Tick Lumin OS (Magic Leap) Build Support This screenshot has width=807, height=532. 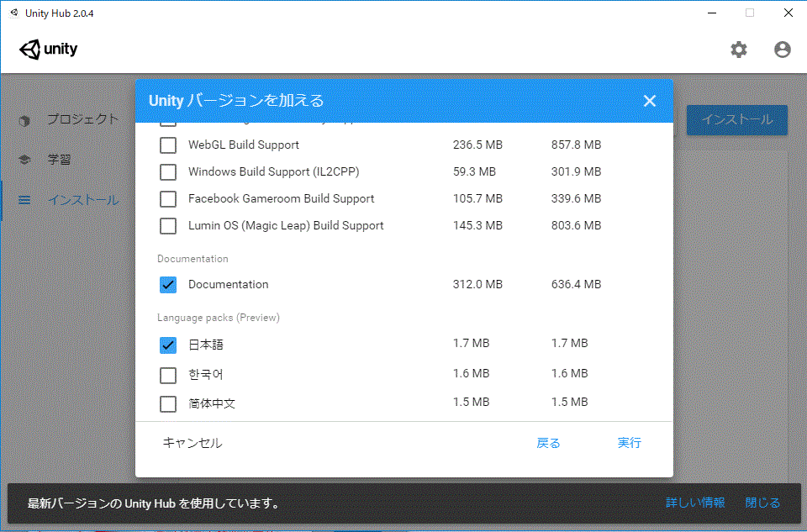[x=168, y=226]
